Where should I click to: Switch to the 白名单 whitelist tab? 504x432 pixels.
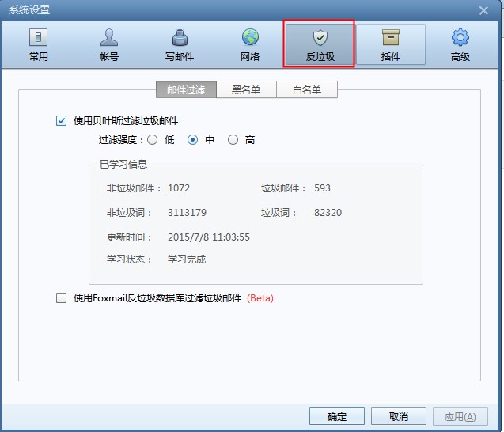[307, 90]
